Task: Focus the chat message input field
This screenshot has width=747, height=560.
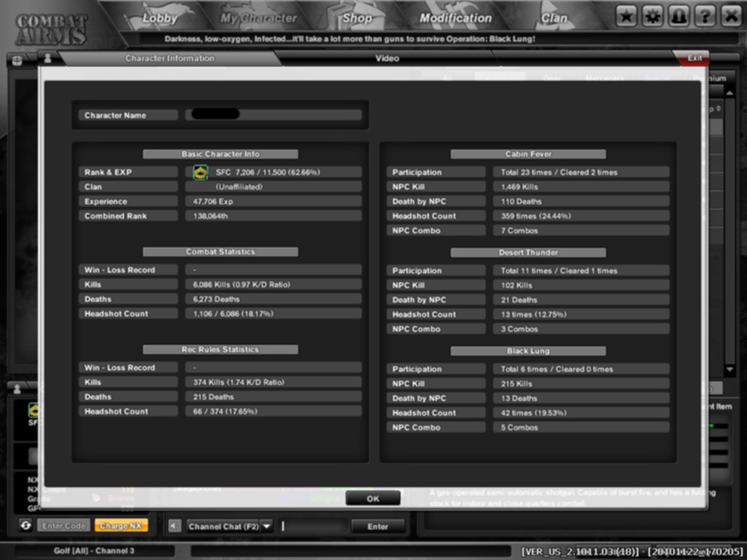Action: (x=312, y=526)
